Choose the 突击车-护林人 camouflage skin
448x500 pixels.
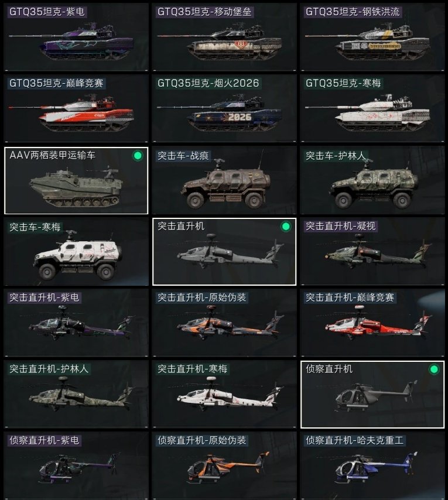(x=372, y=180)
